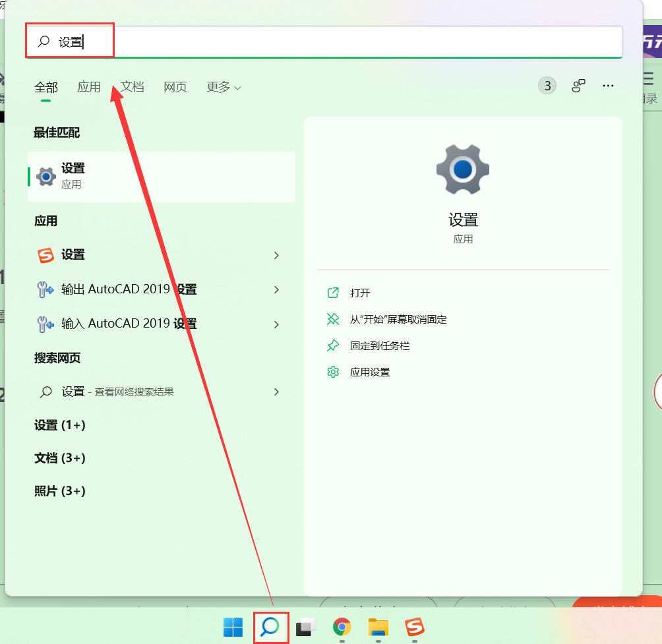
Task: Click the pin to taskbar icon
Action: 333,345
